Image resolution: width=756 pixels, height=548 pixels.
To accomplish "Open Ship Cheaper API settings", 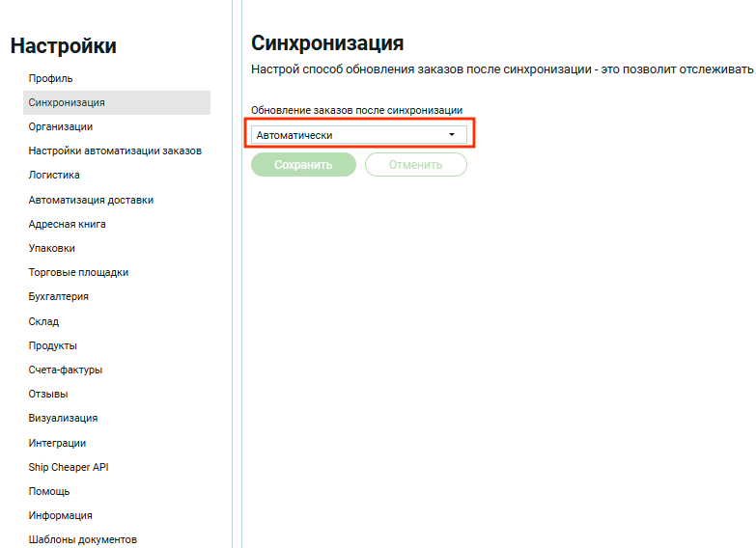I will pyautogui.click(x=68, y=467).
